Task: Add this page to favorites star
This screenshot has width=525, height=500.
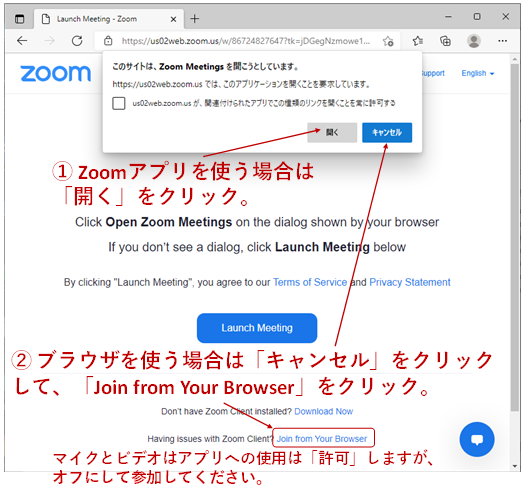Action: tap(388, 41)
